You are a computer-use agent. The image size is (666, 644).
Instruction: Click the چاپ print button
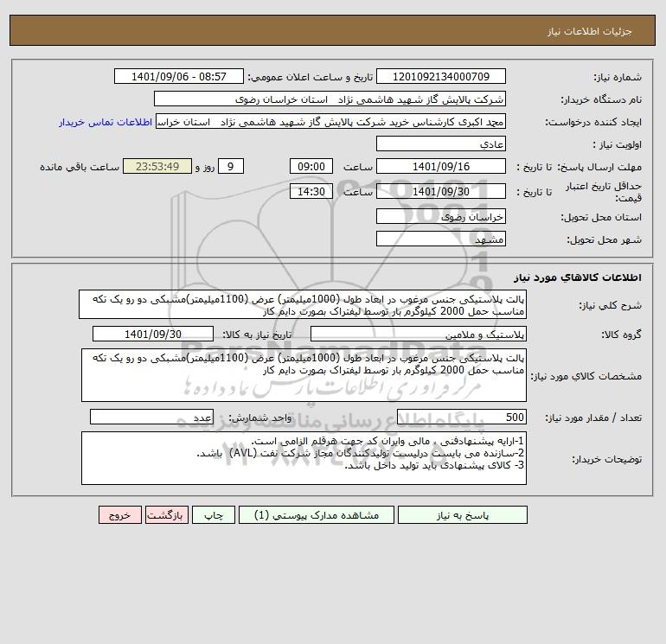point(214,515)
